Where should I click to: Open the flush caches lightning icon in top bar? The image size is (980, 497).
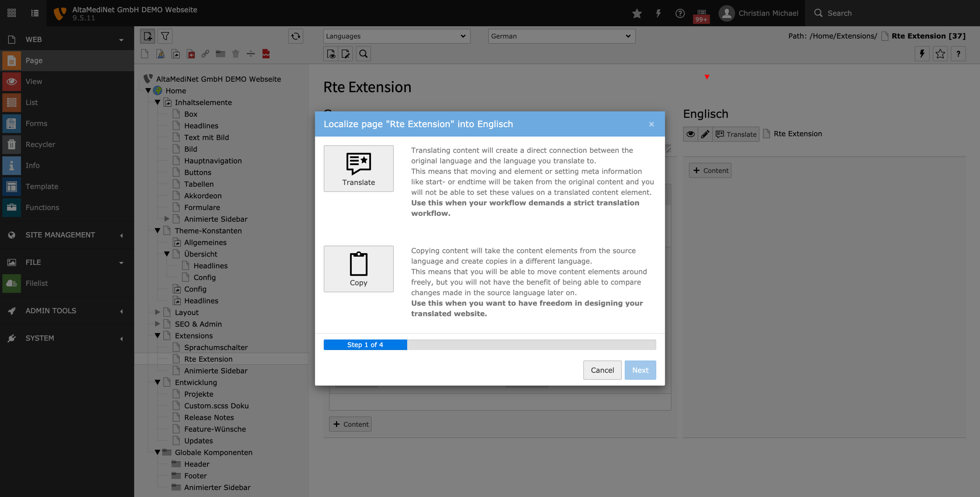pos(658,13)
